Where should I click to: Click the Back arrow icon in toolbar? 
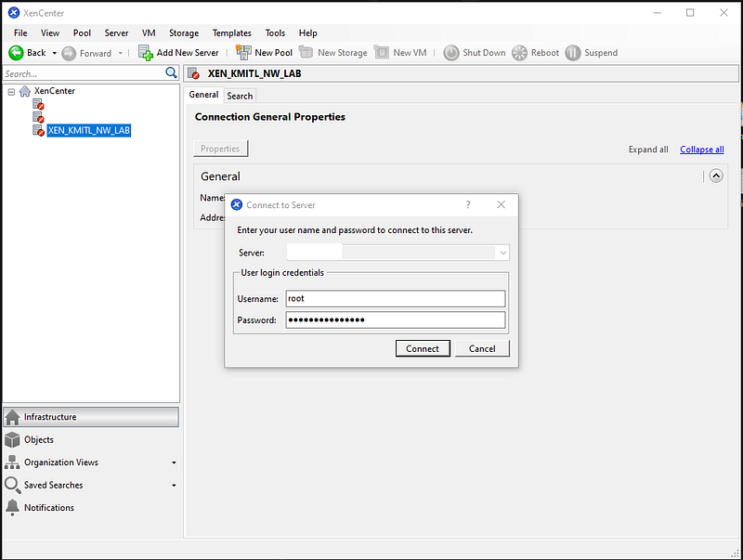[16, 53]
